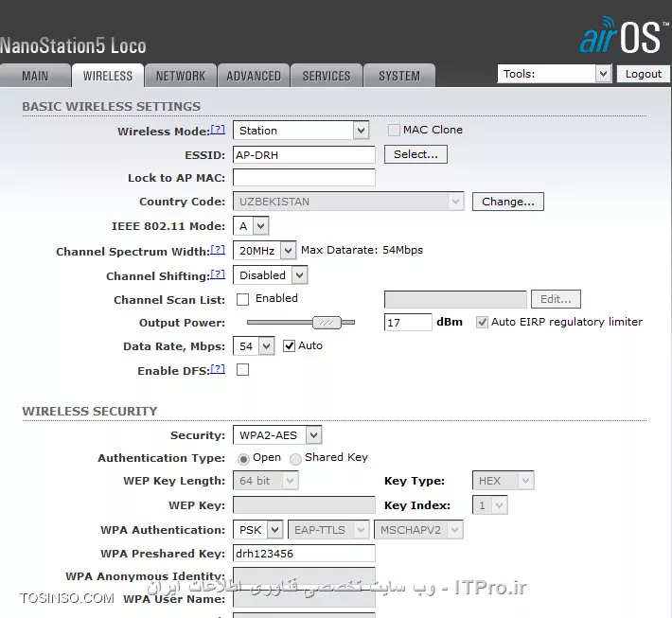Open the Wireless Mode dropdown set to Station
672x618 pixels.
(301, 131)
